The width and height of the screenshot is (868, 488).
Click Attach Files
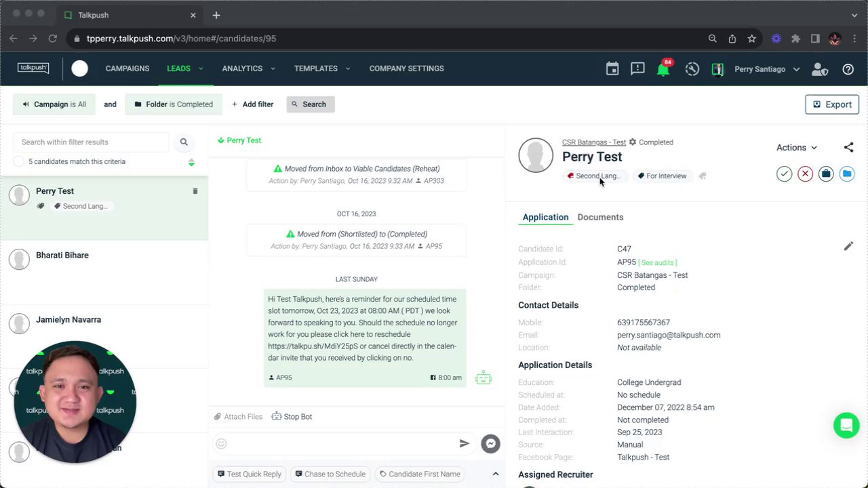(238, 417)
